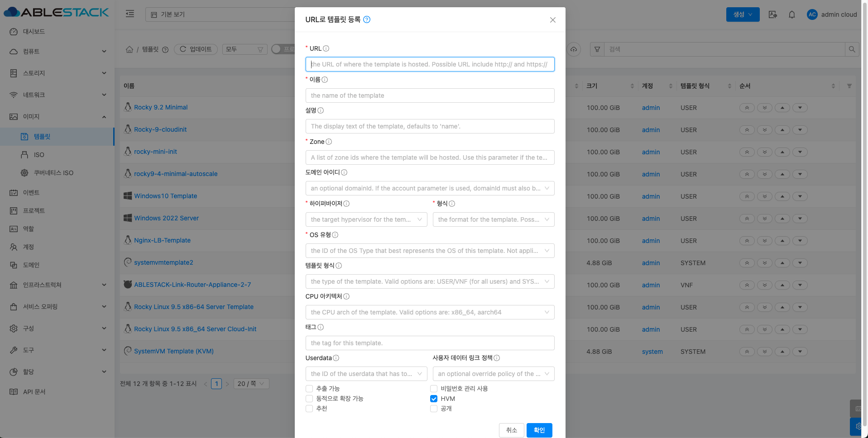The height and width of the screenshot is (438, 868).
Task: Expand the 컴퓨트 sidebar menu
Action: click(x=57, y=52)
